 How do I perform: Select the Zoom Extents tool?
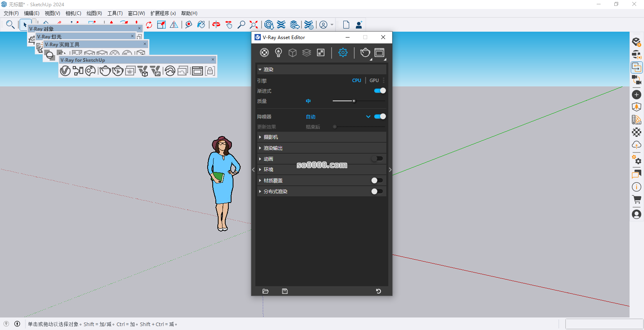pyautogui.click(x=254, y=25)
